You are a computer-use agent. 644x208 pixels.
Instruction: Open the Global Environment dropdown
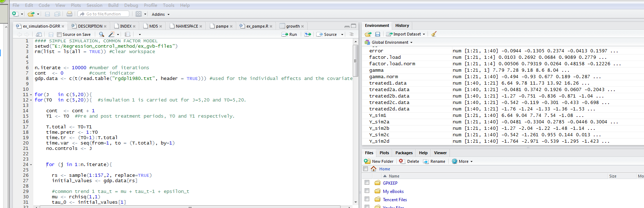(392, 42)
